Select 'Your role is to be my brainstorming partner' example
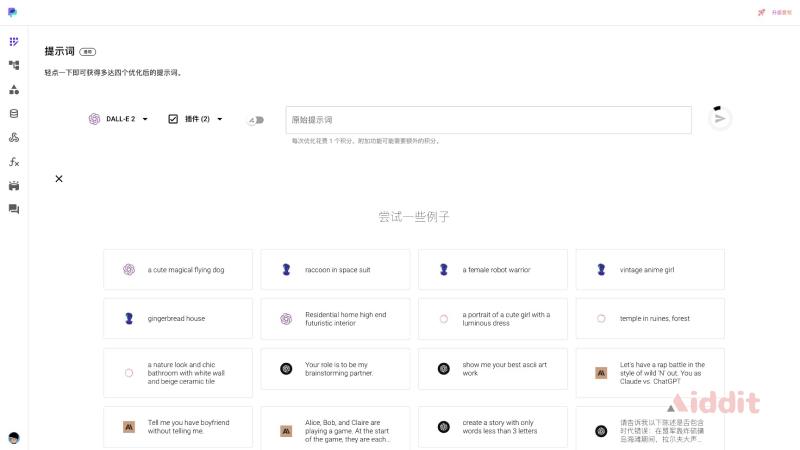800x450 pixels. pos(335,369)
